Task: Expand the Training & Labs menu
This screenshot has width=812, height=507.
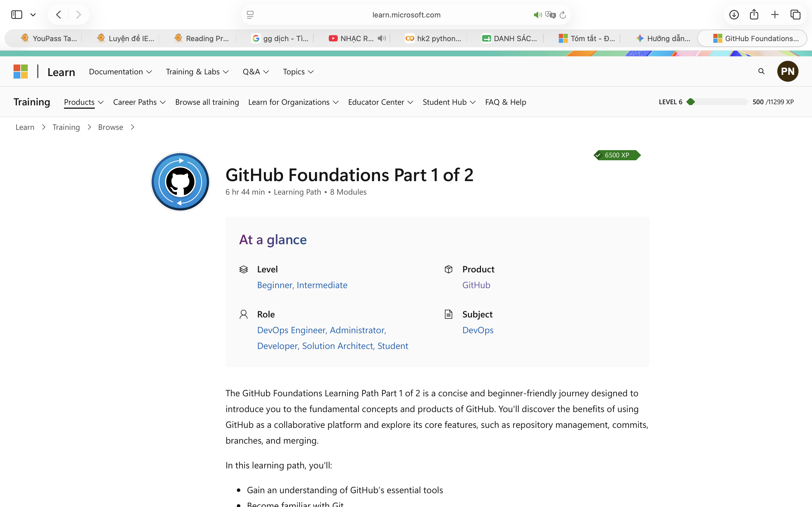Action: (x=197, y=72)
